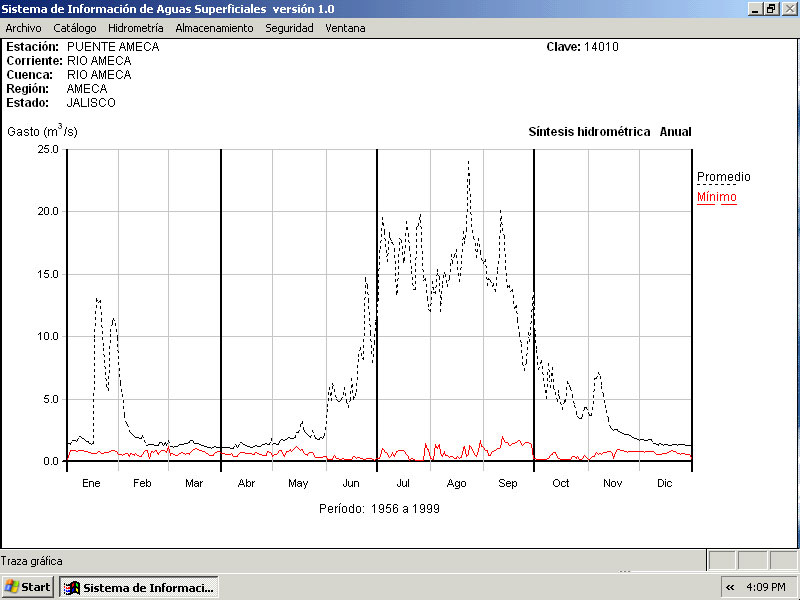Open the Seguridad menu

point(289,28)
